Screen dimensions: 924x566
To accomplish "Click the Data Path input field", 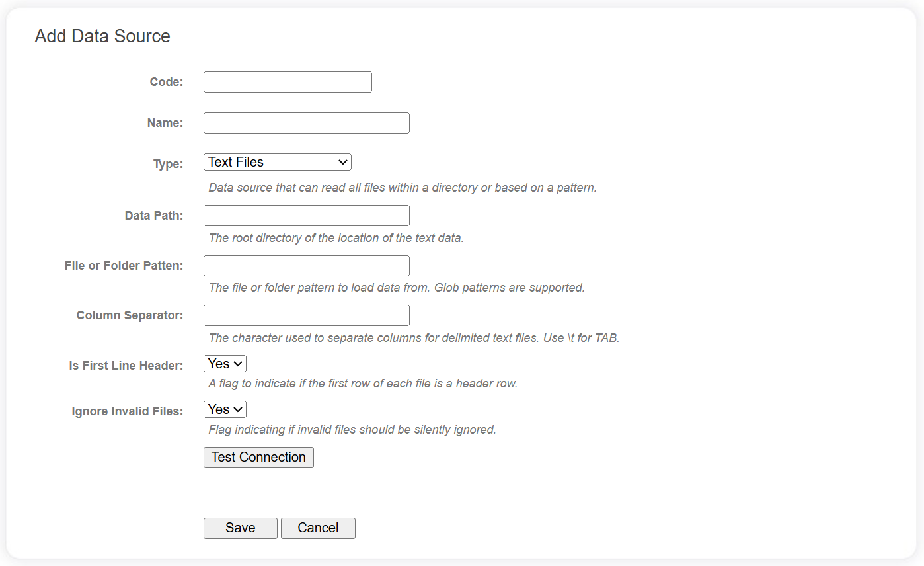I will click(x=305, y=215).
